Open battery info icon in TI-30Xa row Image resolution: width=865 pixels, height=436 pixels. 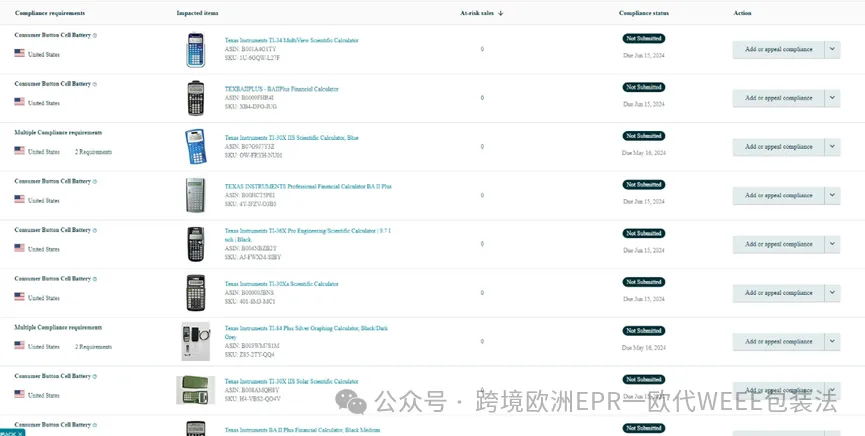click(95, 279)
